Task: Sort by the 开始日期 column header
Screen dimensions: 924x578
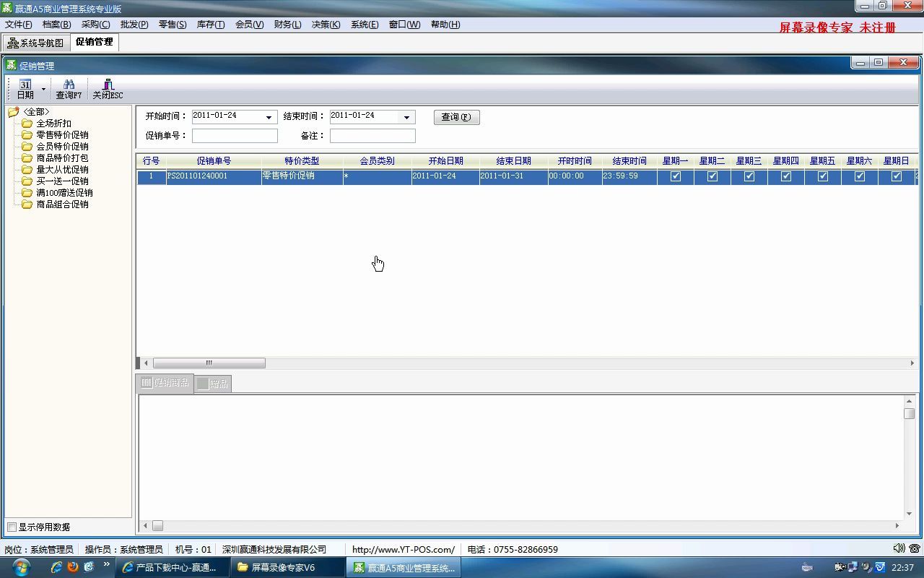Action: click(445, 161)
